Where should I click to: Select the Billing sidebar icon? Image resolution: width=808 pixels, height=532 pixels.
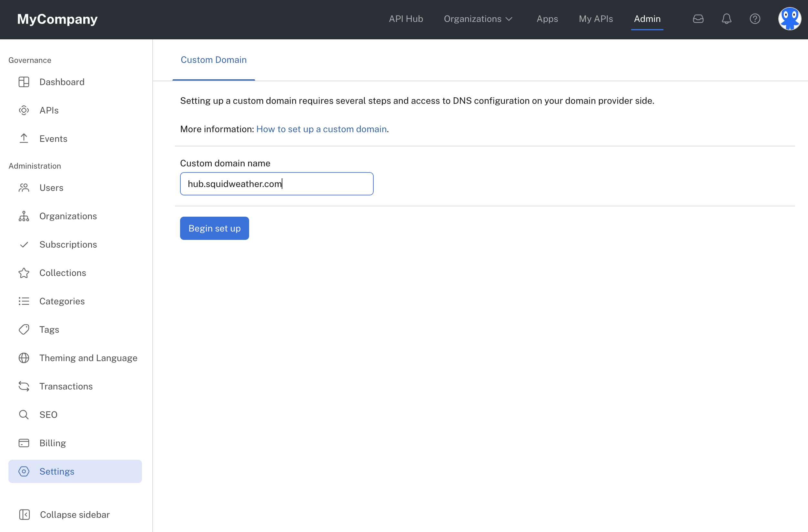(24, 443)
